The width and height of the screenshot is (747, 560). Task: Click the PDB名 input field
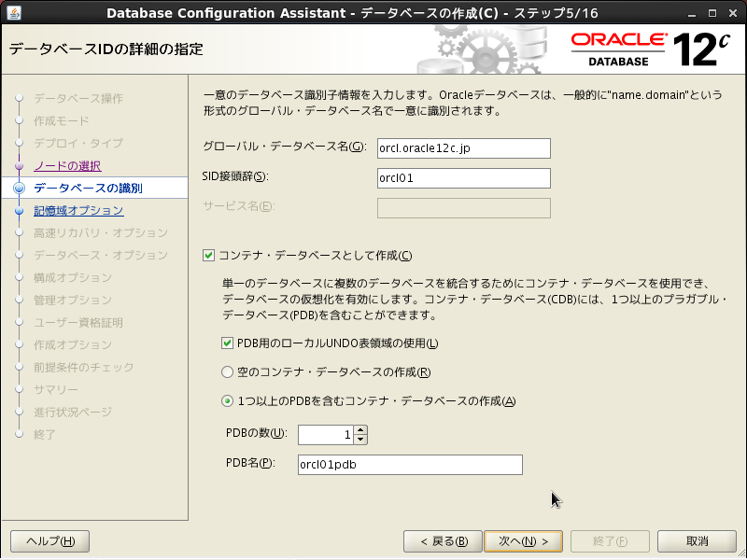tap(410, 464)
